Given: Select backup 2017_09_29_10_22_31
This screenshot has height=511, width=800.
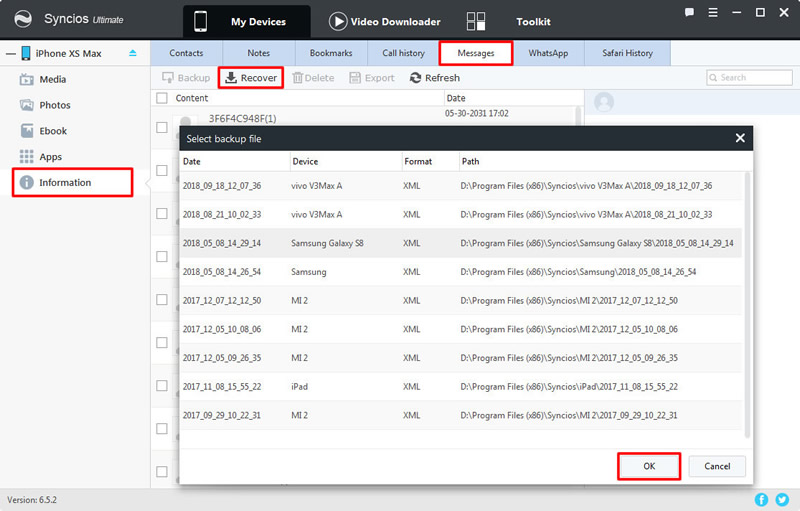Looking at the screenshot, I should pos(461,415).
